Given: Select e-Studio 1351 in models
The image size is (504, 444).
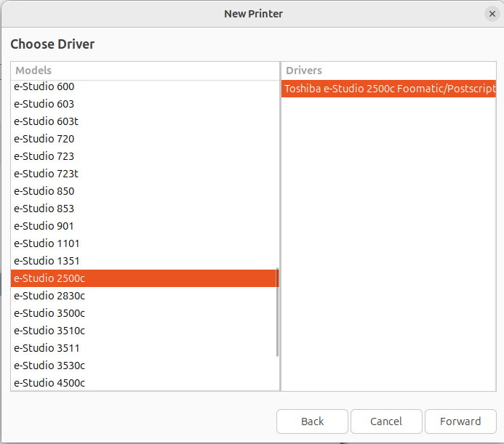Looking at the screenshot, I should coord(47,261).
